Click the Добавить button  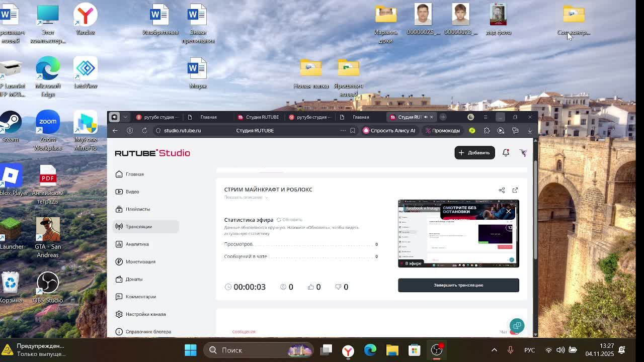pyautogui.click(x=474, y=153)
